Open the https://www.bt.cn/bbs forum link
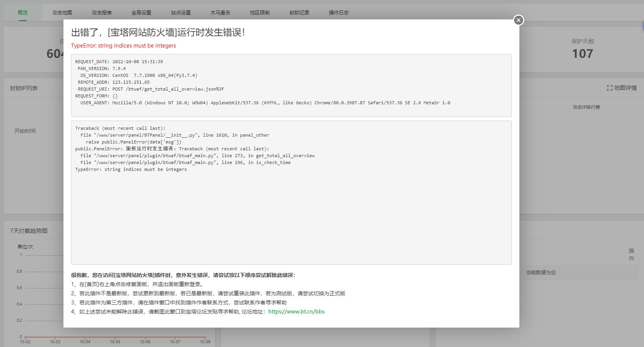This screenshot has width=644, height=347. click(296, 312)
